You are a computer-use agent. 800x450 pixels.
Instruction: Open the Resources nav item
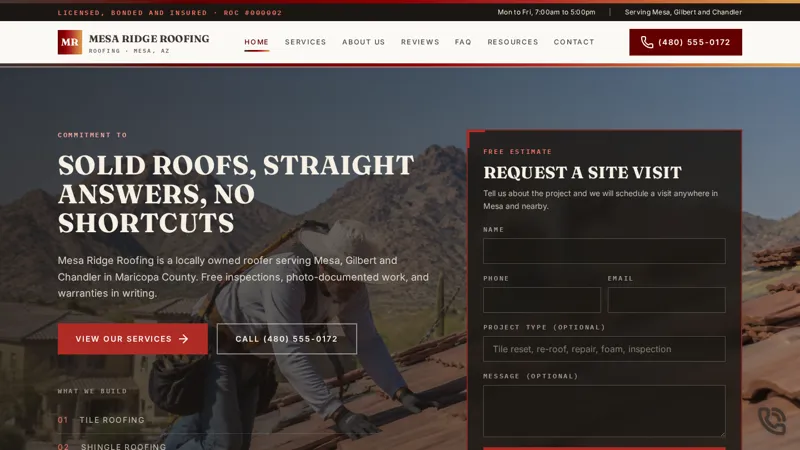[513, 42]
